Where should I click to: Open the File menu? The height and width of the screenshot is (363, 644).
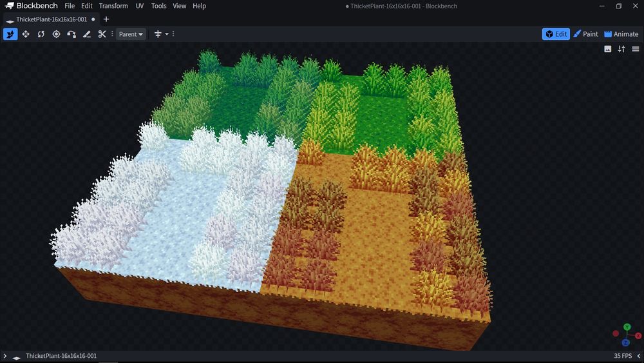pos(70,6)
